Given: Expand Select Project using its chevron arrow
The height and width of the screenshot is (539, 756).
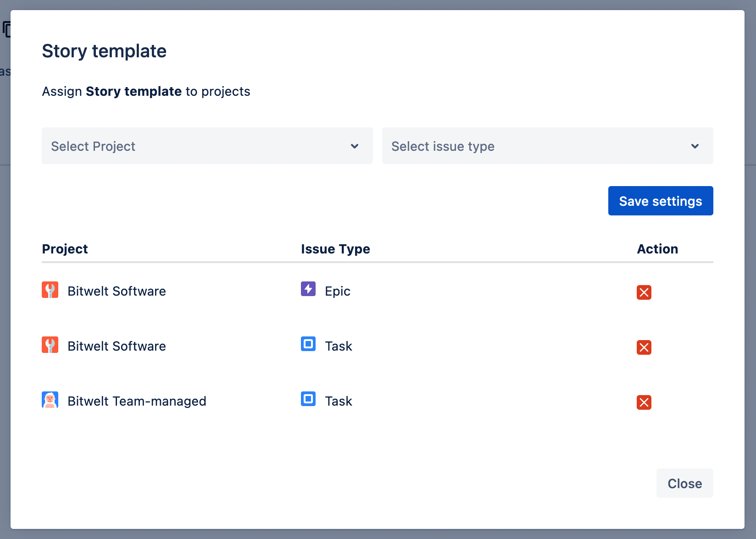Looking at the screenshot, I should 355,146.
